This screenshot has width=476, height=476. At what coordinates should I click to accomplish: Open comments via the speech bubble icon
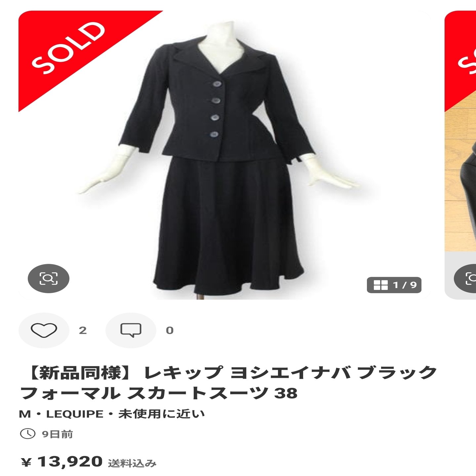point(131,330)
